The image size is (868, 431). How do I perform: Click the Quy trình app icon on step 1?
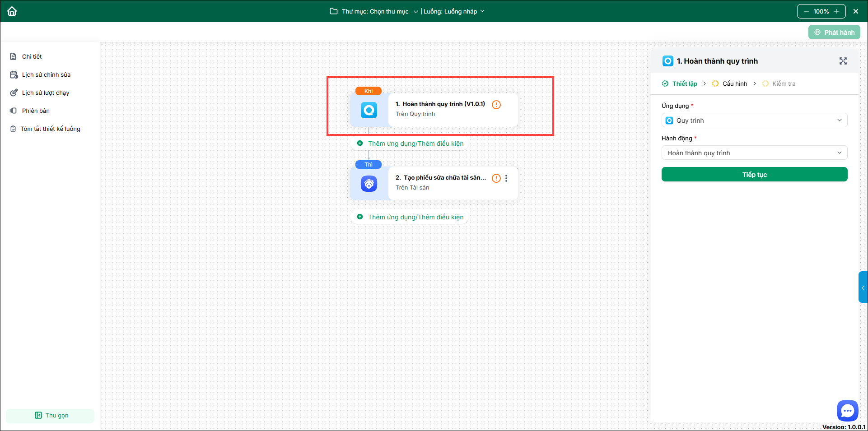click(369, 110)
